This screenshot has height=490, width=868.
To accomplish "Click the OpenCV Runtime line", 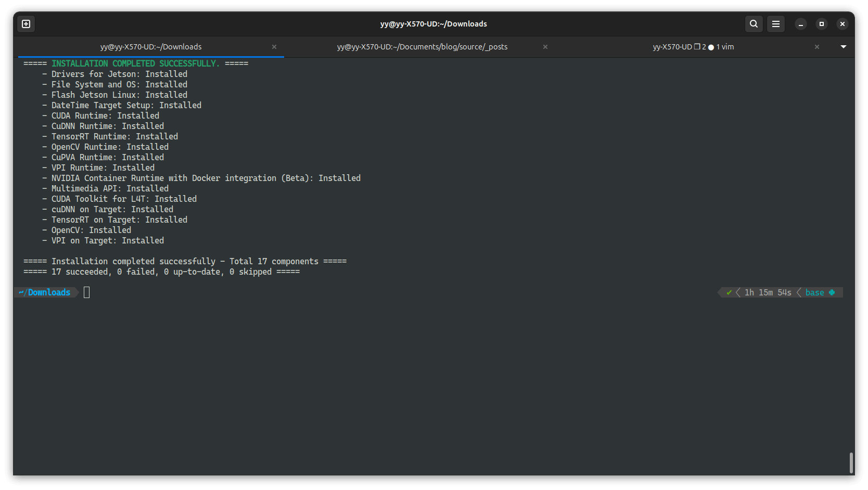I will [105, 147].
